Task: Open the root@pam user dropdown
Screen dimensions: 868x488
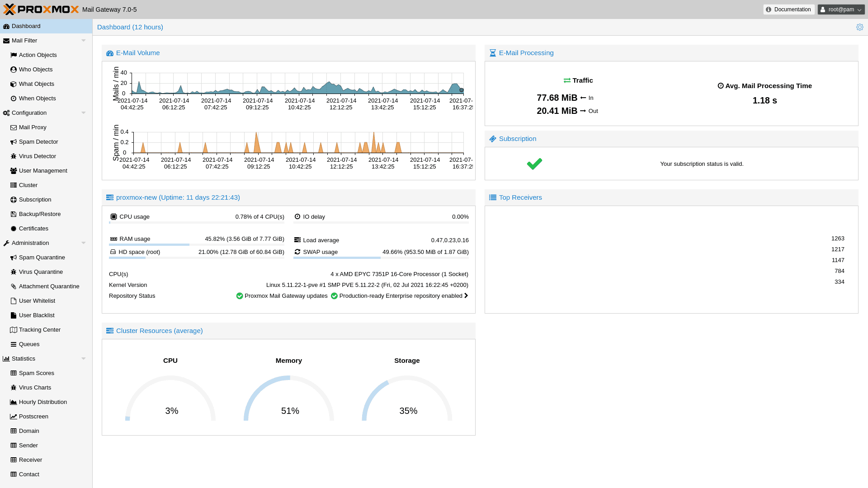Action: pyautogui.click(x=841, y=9)
